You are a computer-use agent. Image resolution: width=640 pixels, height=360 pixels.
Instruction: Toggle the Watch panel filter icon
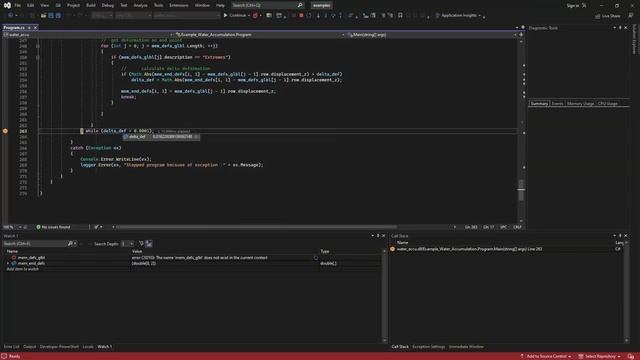(141, 244)
